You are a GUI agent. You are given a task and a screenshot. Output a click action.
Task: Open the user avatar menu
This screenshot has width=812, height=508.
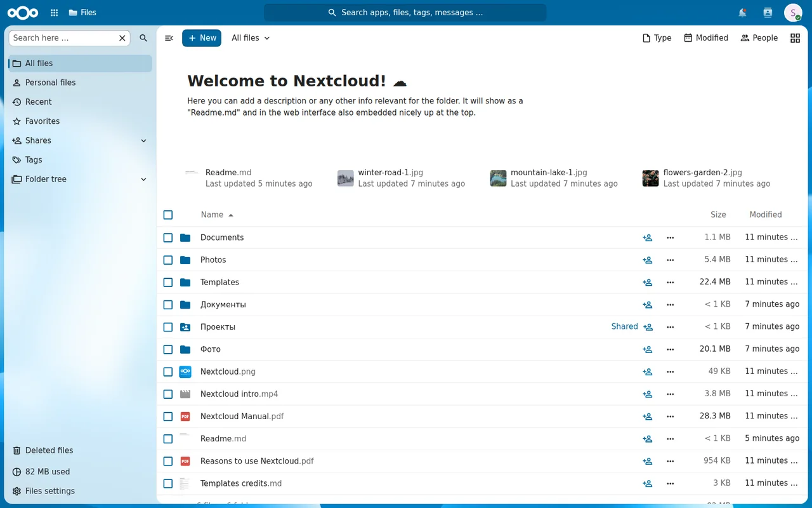click(x=792, y=12)
